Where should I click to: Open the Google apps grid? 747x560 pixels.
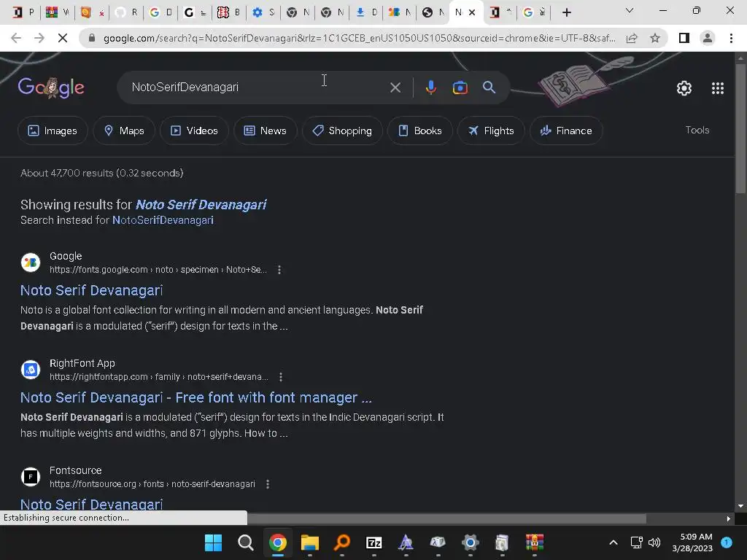tap(718, 88)
